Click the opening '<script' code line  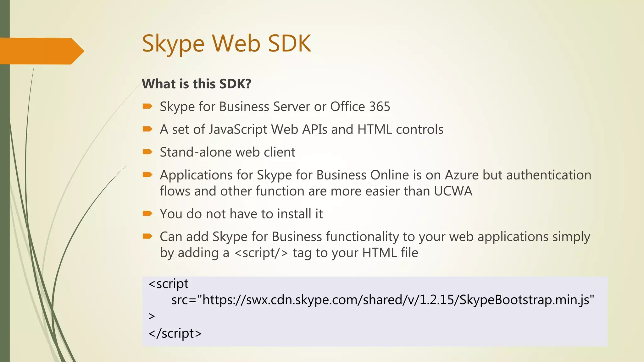(168, 284)
